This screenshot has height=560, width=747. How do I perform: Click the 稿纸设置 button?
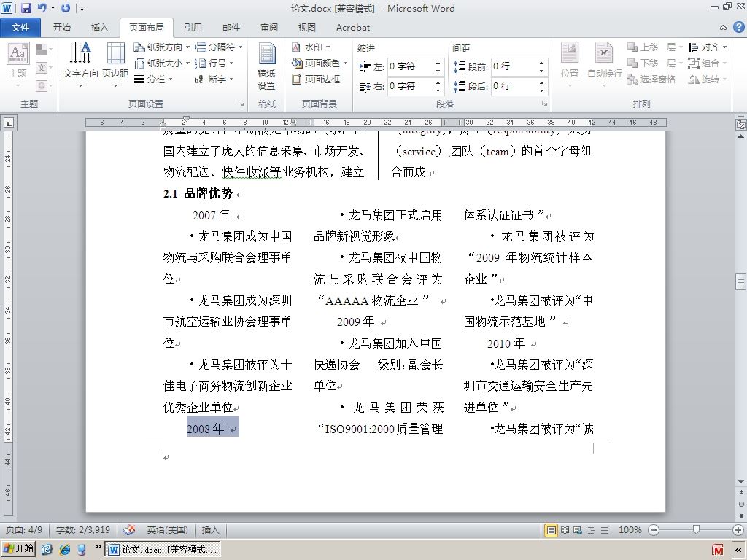267,66
